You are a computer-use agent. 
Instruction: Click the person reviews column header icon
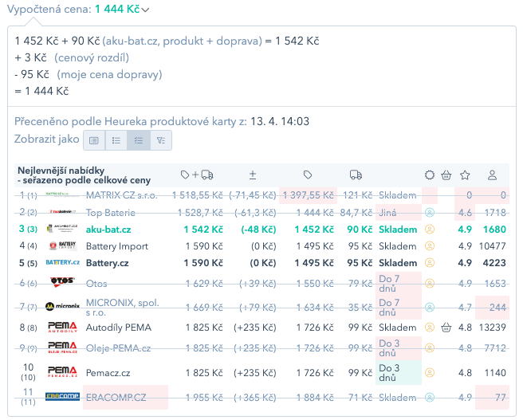point(493,175)
